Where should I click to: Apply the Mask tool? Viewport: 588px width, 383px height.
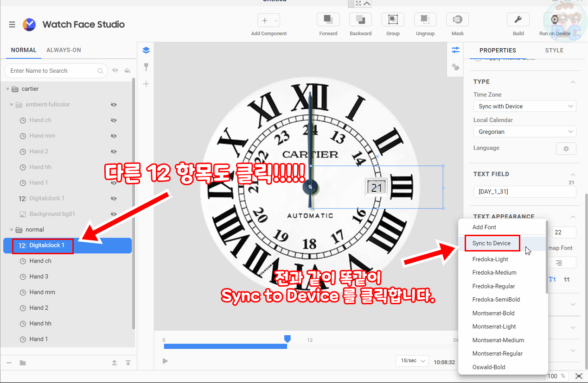457,19
